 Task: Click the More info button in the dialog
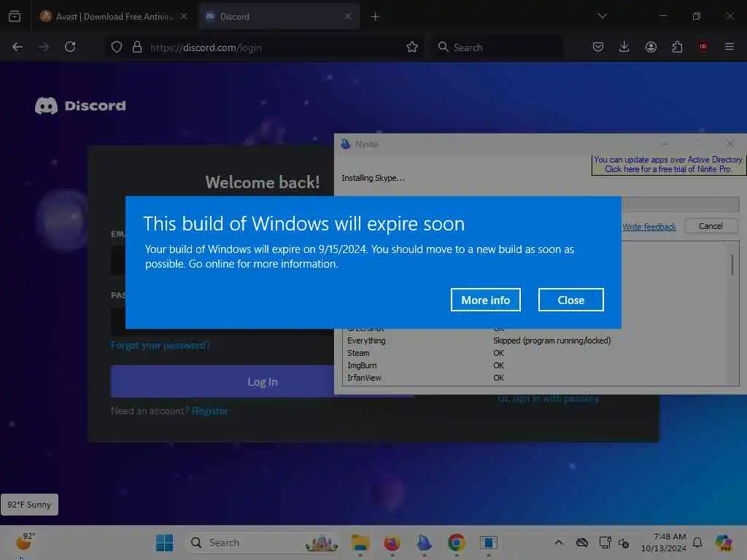point(485,300)
